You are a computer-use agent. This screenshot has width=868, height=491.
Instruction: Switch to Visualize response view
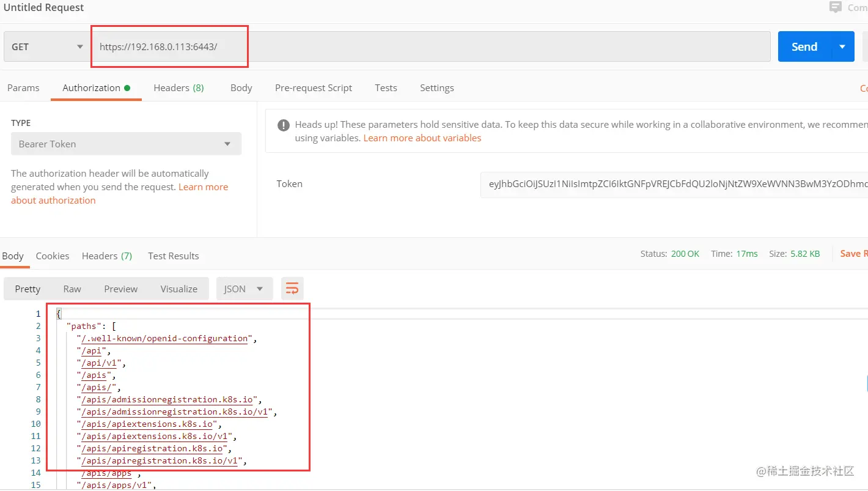179,289
